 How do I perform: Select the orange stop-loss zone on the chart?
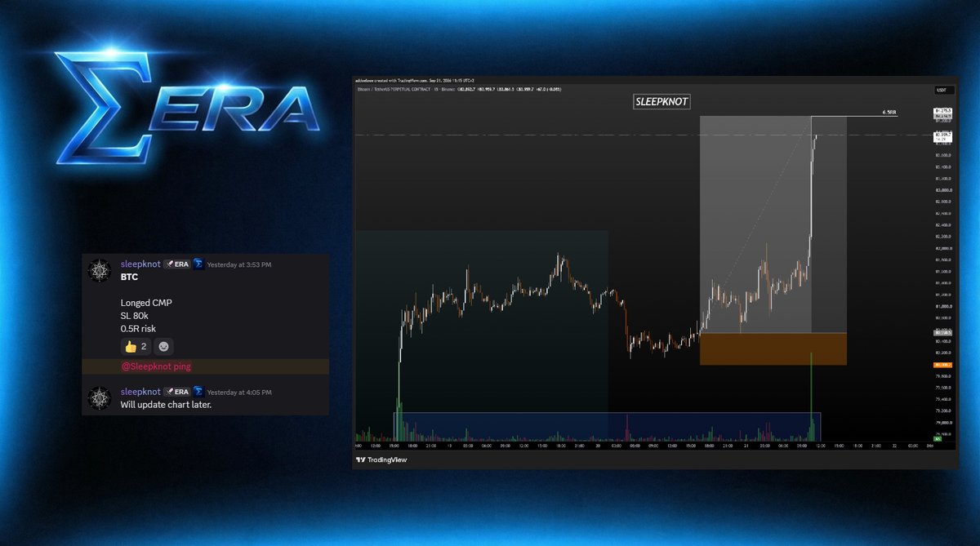pos(773,348)
